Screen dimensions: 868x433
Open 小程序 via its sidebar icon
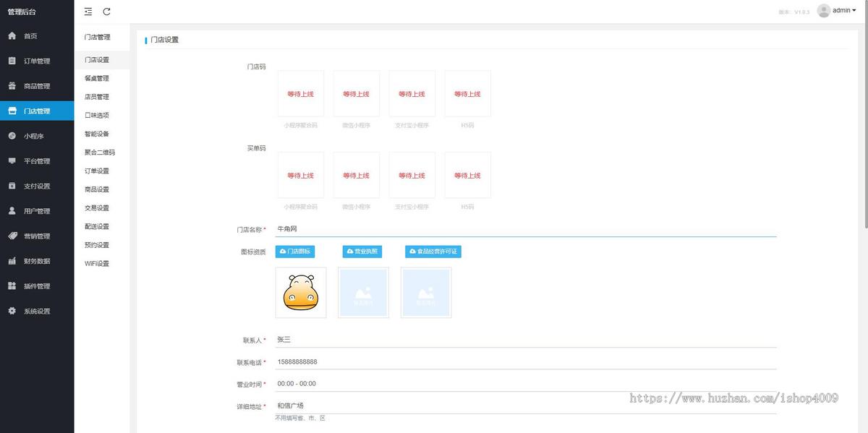[12, 136]
